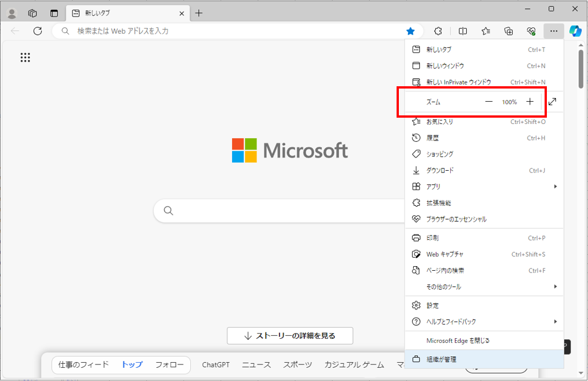This screenshot has width=588, height=381.
Task: Open the extensions puzzle icon in toolbar
Action: point(438,31)
